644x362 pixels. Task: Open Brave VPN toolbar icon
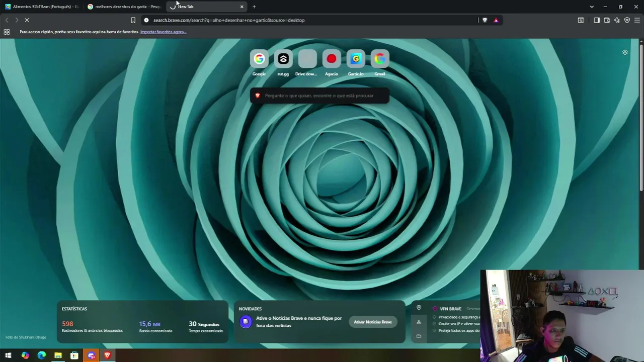point(627,20)
